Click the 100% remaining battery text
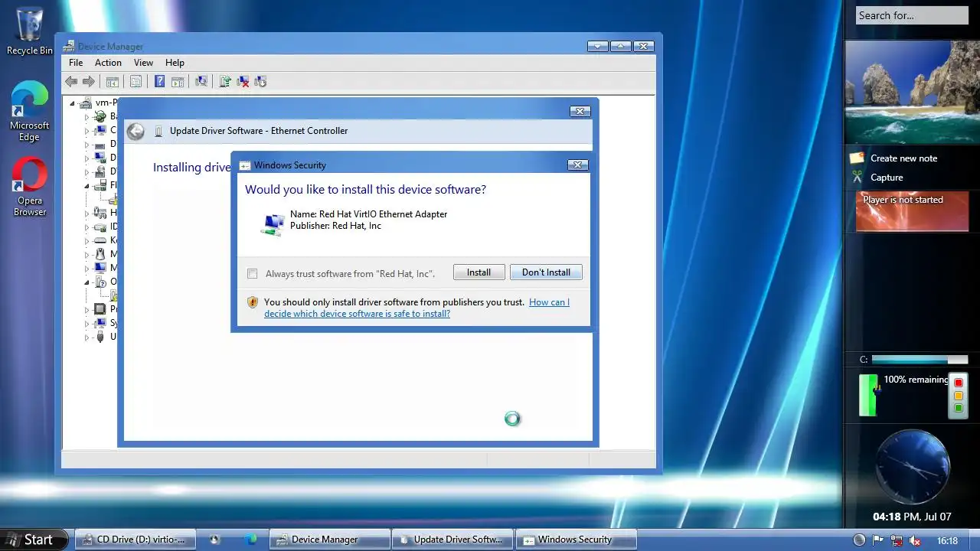The width and height of the screenshot is (980, 551). (x=916, y=380)
